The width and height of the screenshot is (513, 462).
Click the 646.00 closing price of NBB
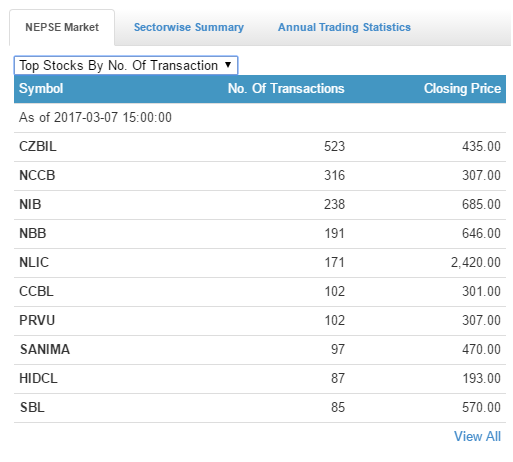pos(481,233)
